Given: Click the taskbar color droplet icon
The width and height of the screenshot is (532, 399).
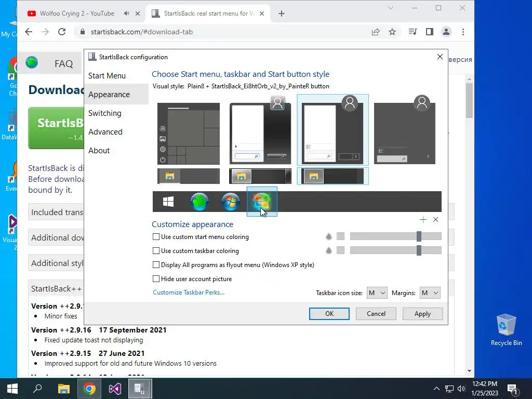Looking at the screenshot, I should pyautogui.click(x=328, y=250).
